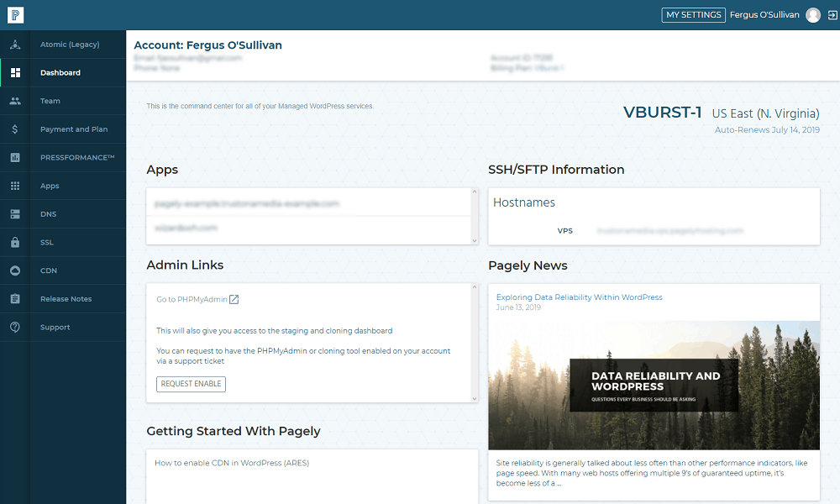Click the Apps list scroll-up arrow
This screenshot has height=504, width=840.
coord(474,192)
